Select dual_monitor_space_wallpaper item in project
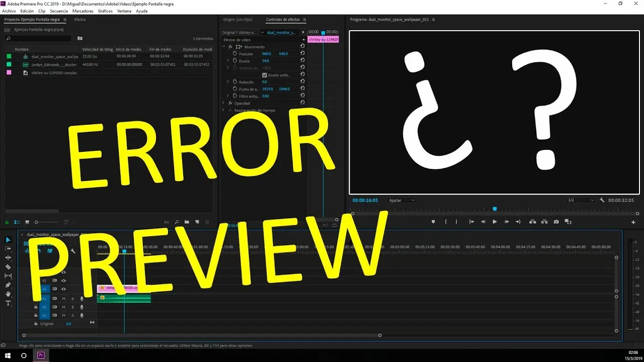Screen dimensions: 644x362 pyautogui.click(x=54, y=56)
